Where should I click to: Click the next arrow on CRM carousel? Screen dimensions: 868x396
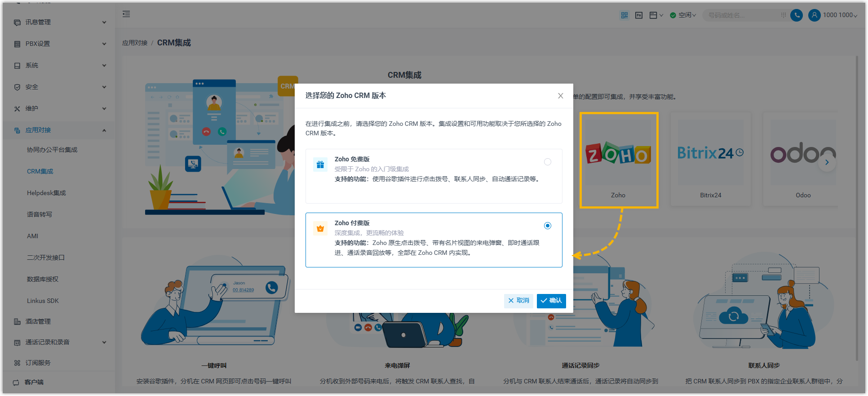827,162
